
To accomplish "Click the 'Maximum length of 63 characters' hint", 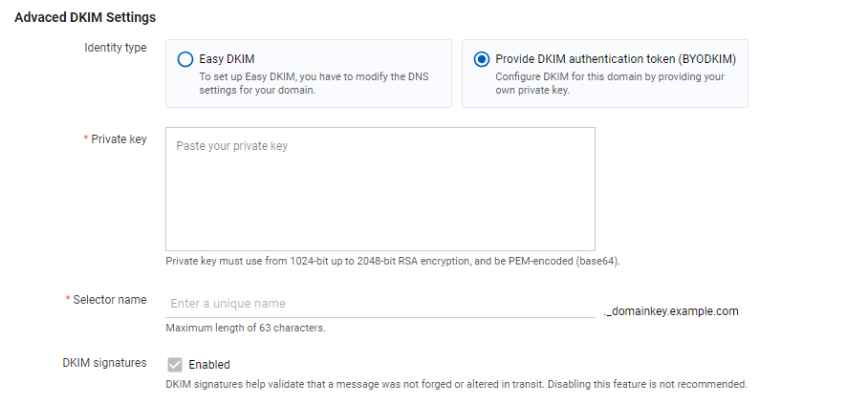I will [246, 328].
